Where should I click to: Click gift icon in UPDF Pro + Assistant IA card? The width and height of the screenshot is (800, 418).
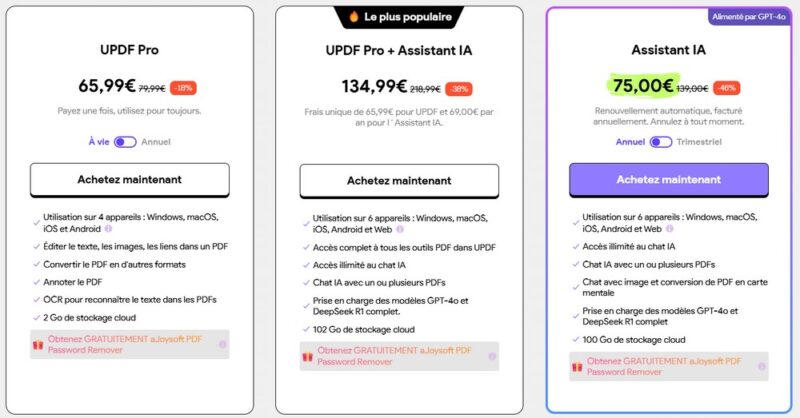click(308, 356)
